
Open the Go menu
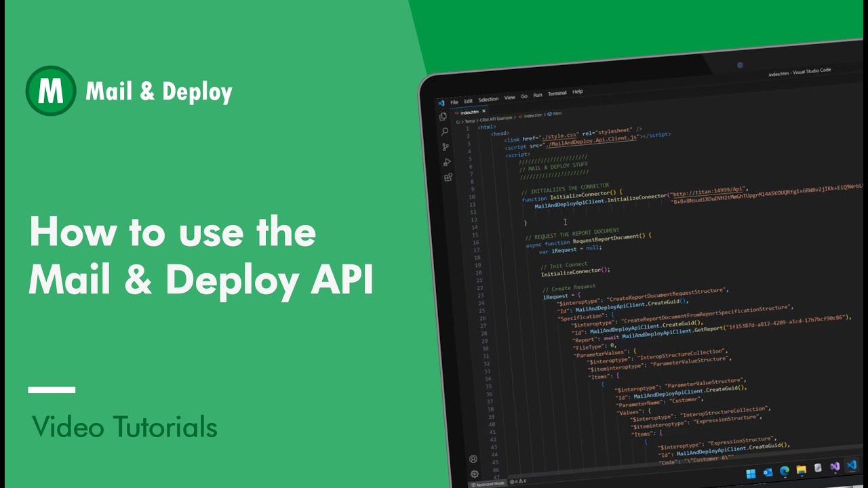(524, 96)
